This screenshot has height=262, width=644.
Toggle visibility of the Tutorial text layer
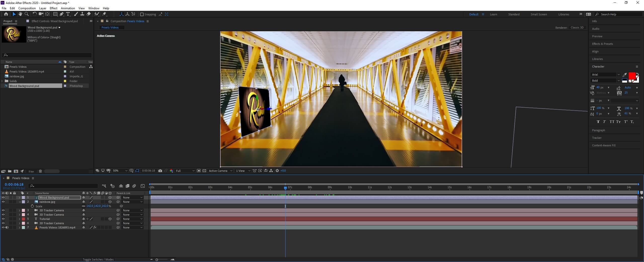pyautogui.click(x=3, y=219)
